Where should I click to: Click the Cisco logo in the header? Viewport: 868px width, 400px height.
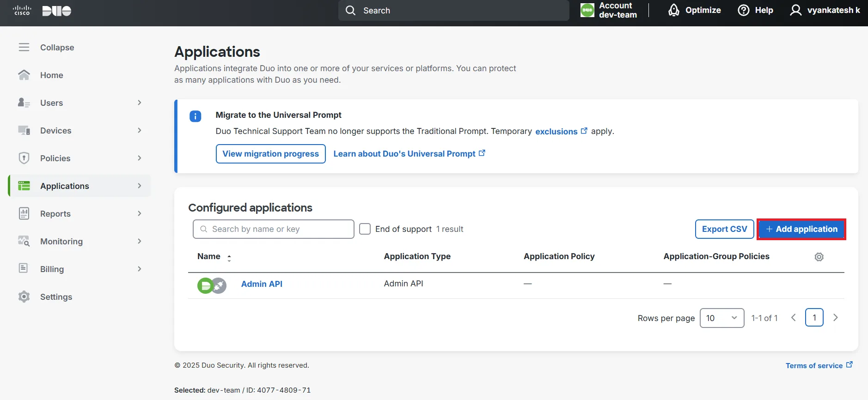pos(22,10)
